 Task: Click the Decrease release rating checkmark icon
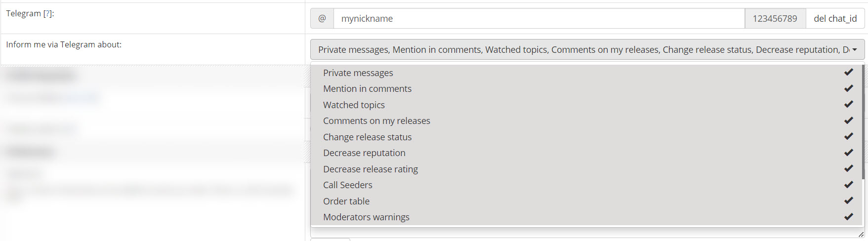[x=848, y=169]
